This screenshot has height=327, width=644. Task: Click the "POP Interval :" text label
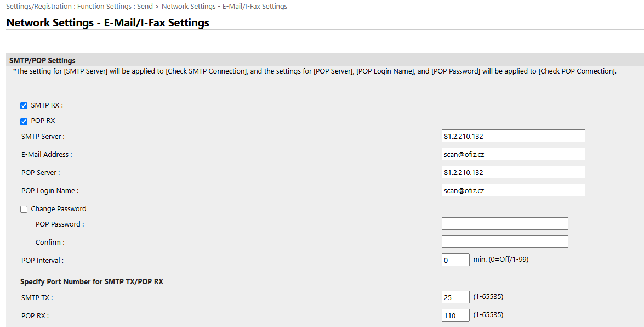42,261
